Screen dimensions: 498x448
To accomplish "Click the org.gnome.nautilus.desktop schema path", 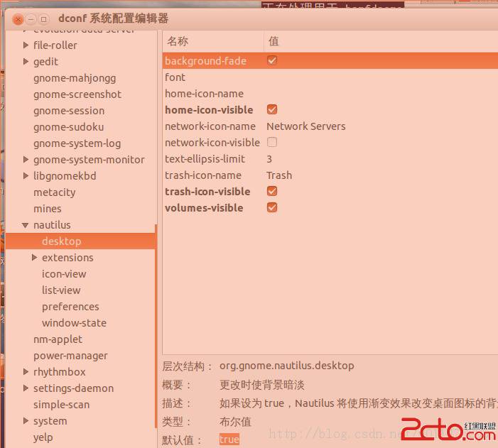I will (287, 366).
